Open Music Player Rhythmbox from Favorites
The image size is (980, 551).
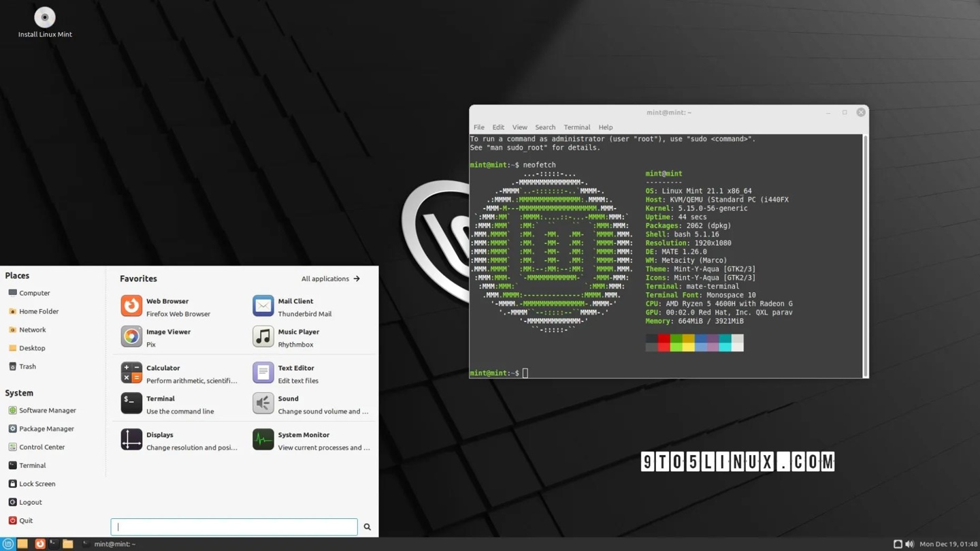click(312, 337)
